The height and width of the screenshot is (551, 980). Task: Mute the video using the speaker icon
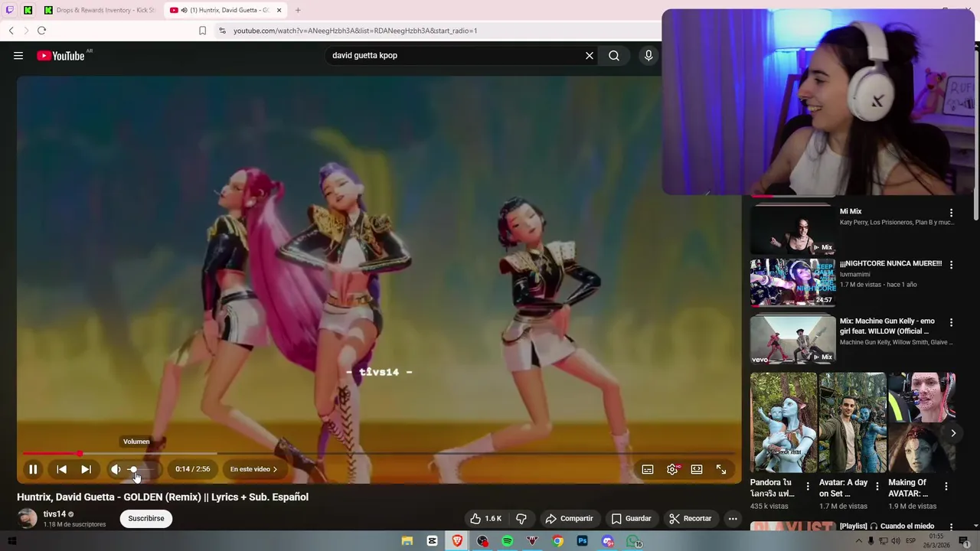click(116, 469)
